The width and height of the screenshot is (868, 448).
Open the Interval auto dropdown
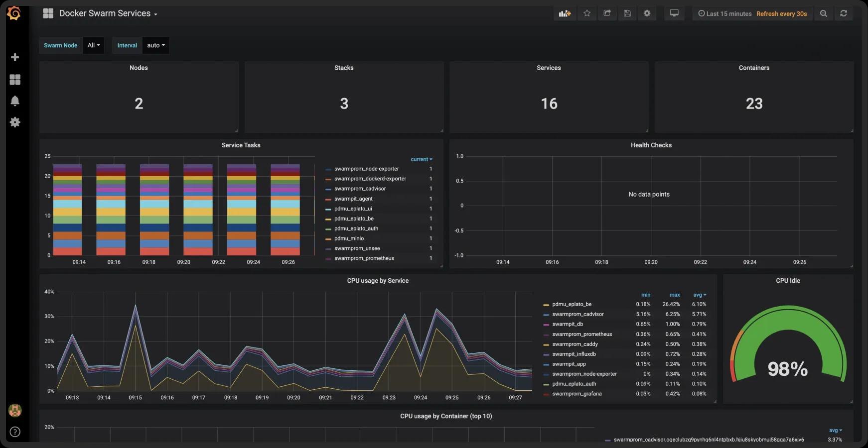155,45
